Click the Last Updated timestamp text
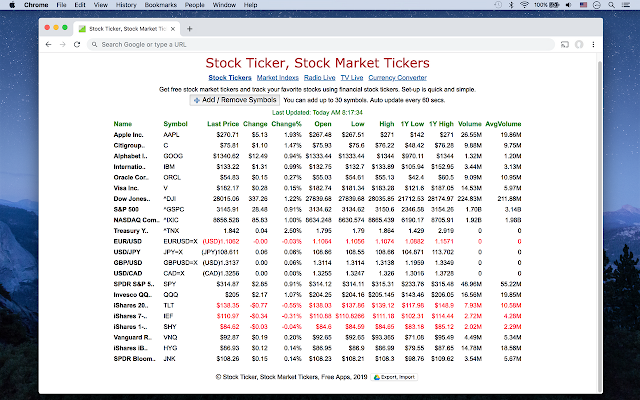The width and height of the screenshot is (640, 400). click(x=317, y=112)
